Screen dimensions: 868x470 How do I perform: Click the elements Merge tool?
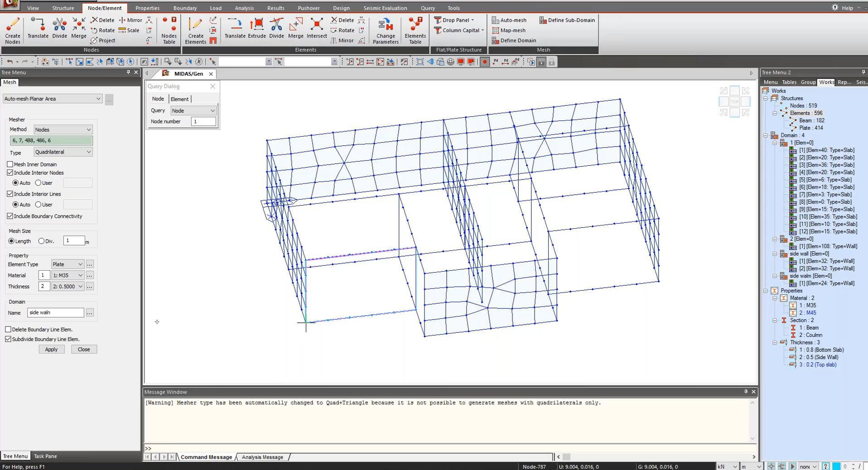(x=296, y=28)
